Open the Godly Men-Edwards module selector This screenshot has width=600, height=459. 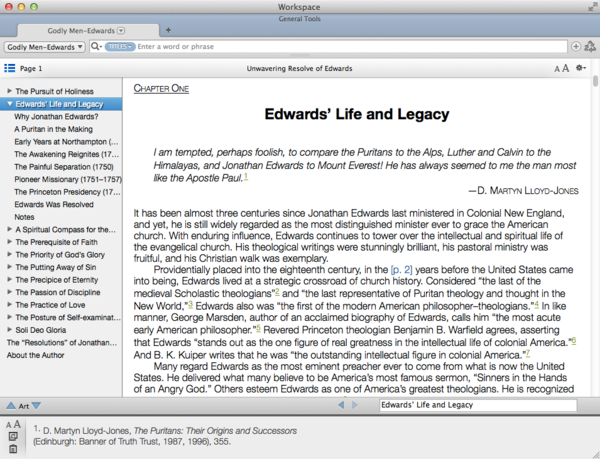(x=44, y=47)
